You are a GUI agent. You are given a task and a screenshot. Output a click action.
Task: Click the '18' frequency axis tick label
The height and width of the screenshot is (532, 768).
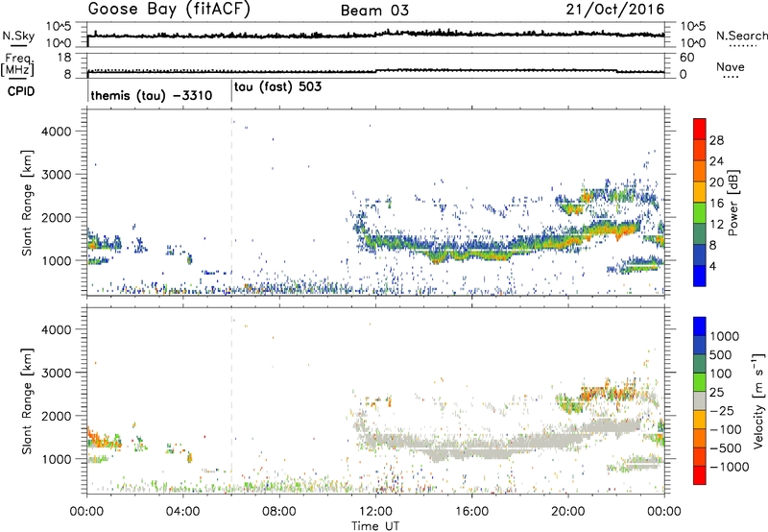pyautogui.click(x=63, y=57)
